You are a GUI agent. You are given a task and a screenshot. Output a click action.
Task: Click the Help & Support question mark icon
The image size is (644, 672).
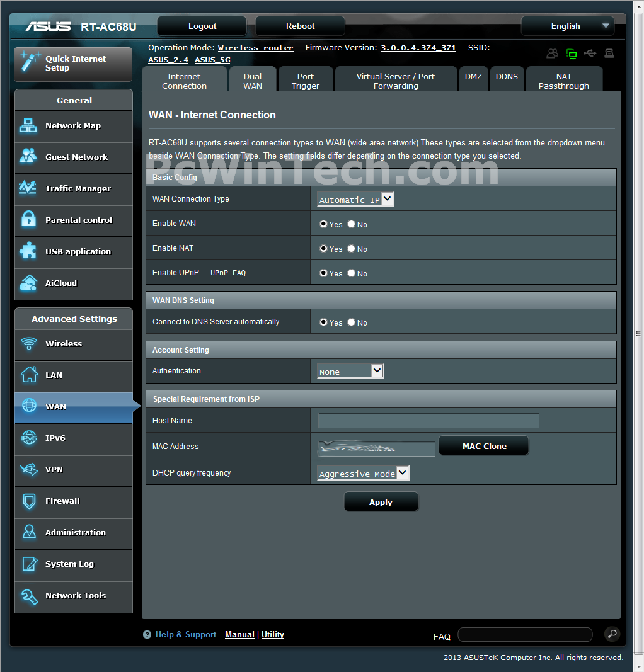(147, 635)
